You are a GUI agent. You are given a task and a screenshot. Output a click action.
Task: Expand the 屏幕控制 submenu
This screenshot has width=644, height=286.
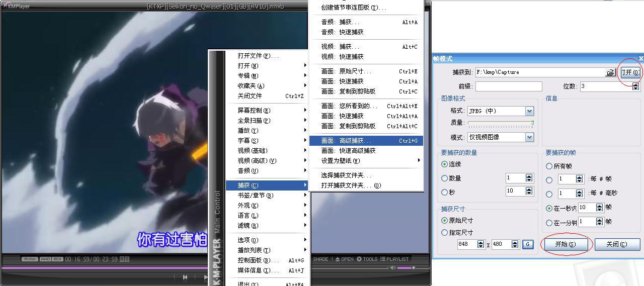[x=267, y=111]
